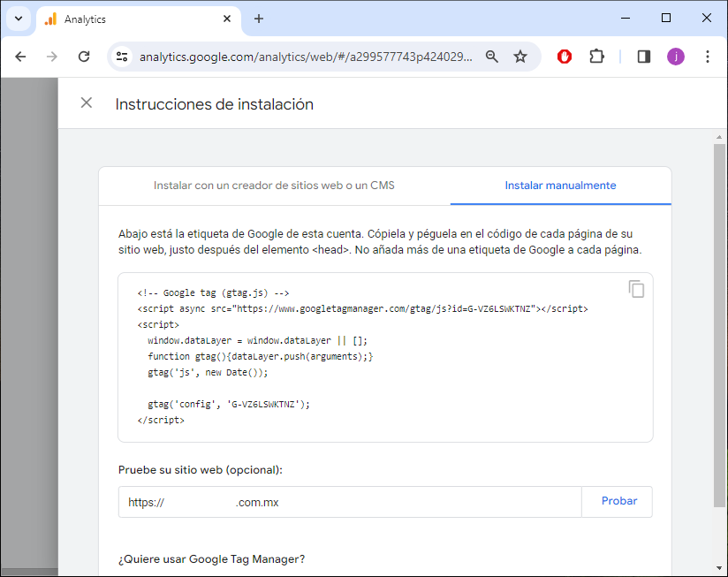Expand the tab search dropdown
728x577 pixels.
(18, 19)
